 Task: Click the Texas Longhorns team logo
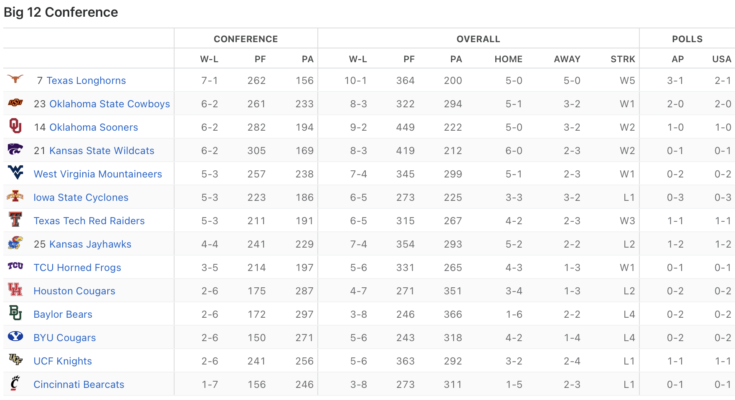click(x=15, y=80)
